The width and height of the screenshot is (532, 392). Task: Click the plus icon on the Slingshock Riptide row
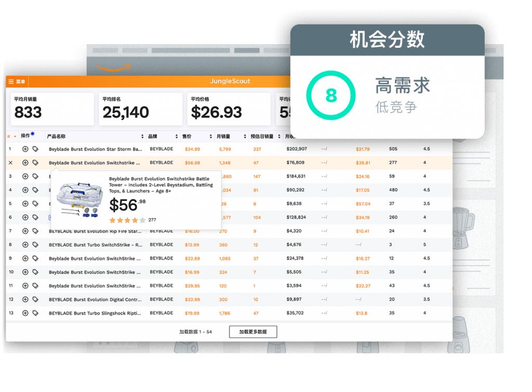tap(25, 313)
